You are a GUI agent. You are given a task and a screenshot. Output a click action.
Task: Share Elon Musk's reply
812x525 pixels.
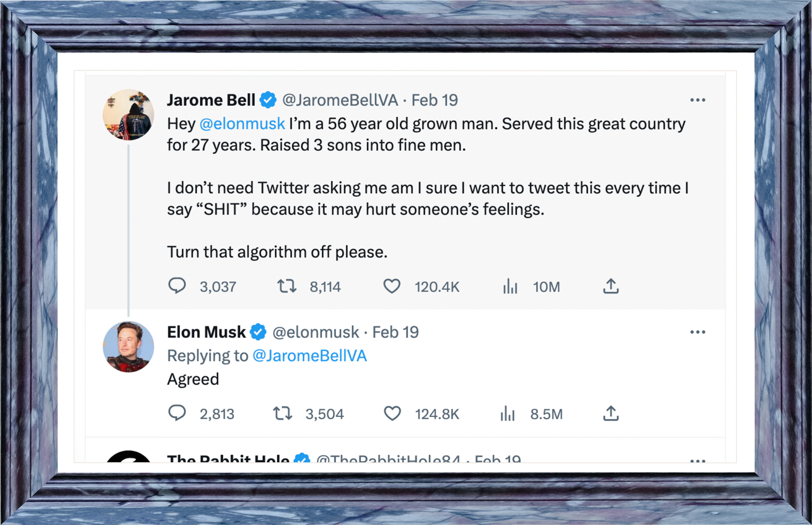pos(611,413)
